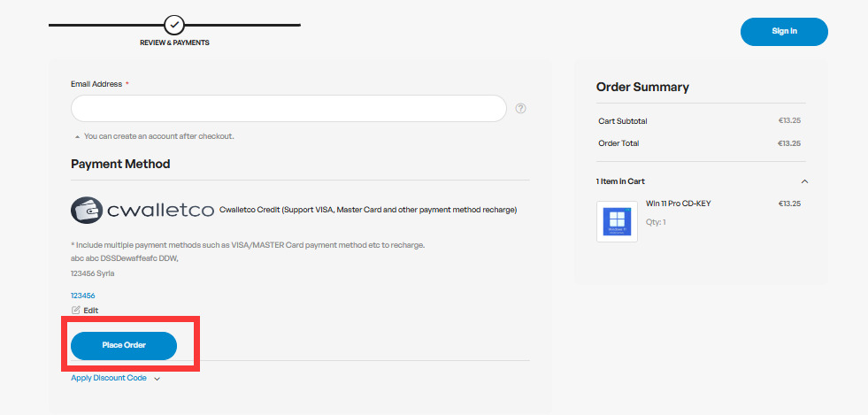Collapse the cart items chevron in Order Summary
This screenshot has width=868, height=415.
point(804,181)
